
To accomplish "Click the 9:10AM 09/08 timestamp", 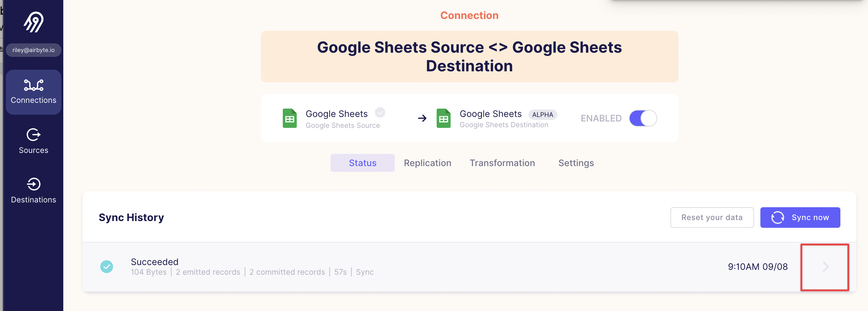I will pyautogui.click(x=758, y=267).
